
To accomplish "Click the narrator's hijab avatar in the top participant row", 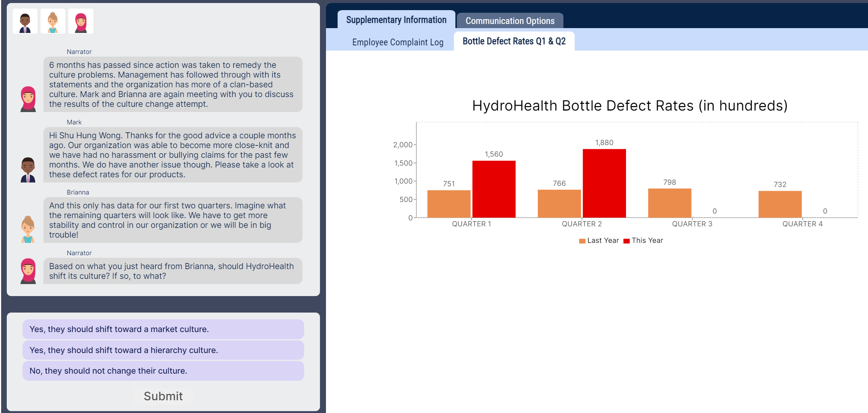I will click(x=81, y=21).
